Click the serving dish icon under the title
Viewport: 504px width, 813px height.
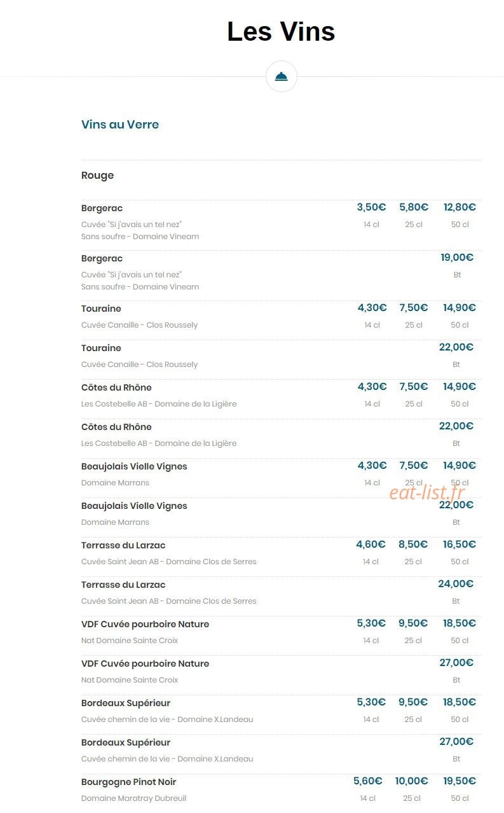click(x=282, y=76)
